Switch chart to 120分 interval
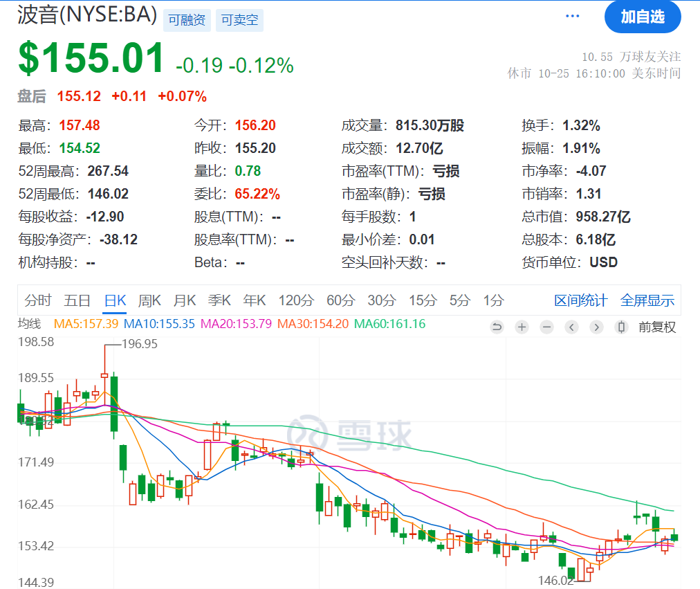 [x=297, y=300]
